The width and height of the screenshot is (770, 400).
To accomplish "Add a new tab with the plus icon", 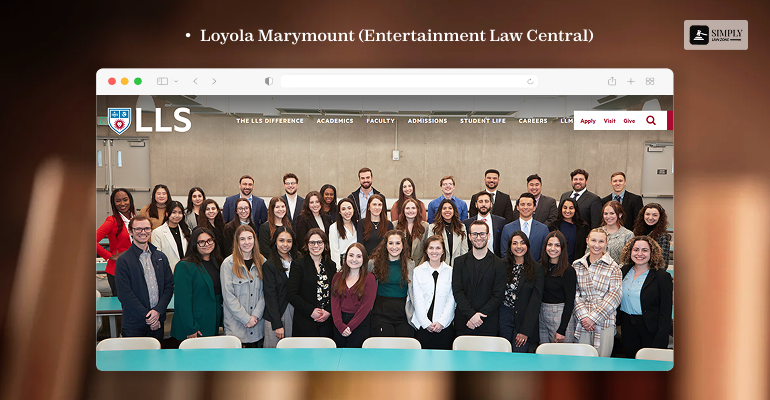I will point(631,81).
